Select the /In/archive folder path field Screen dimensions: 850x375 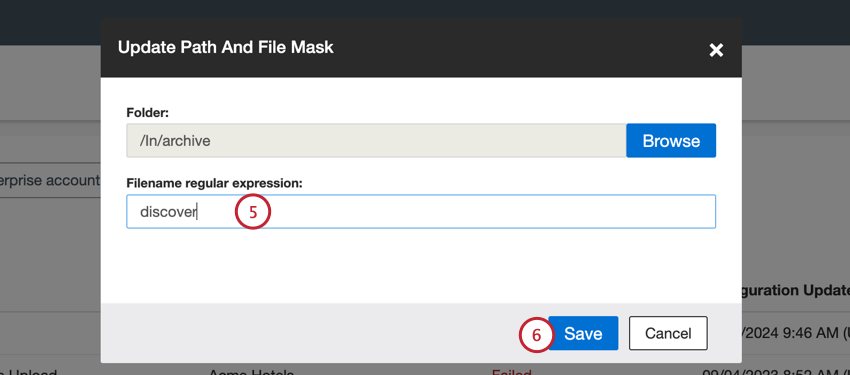click(x=376, y=141)
